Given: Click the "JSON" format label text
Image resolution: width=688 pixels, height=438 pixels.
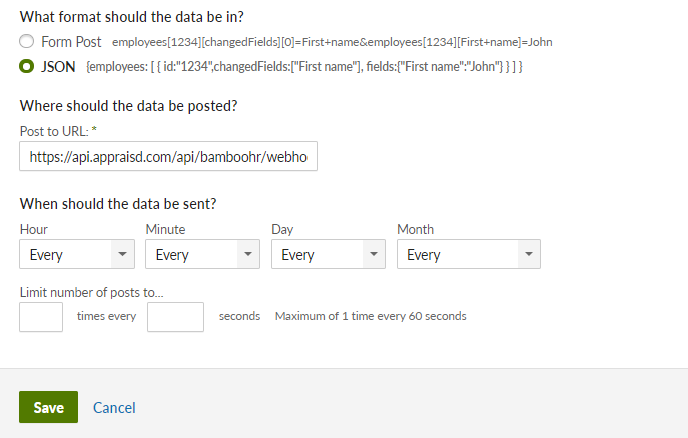Looking at the screenshot, I should (x=58, y=67).
